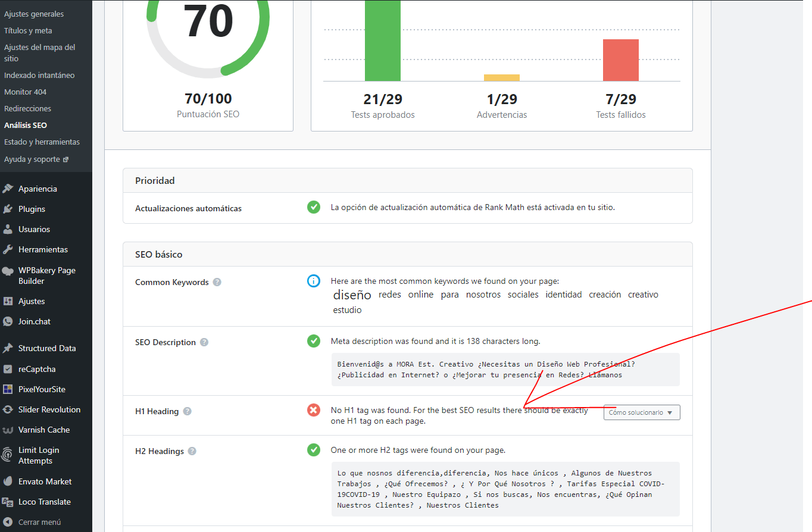Viewport: 812px width, 532px height.
Task: Click Cerrar menú label
Action: (x=39, y=522)
